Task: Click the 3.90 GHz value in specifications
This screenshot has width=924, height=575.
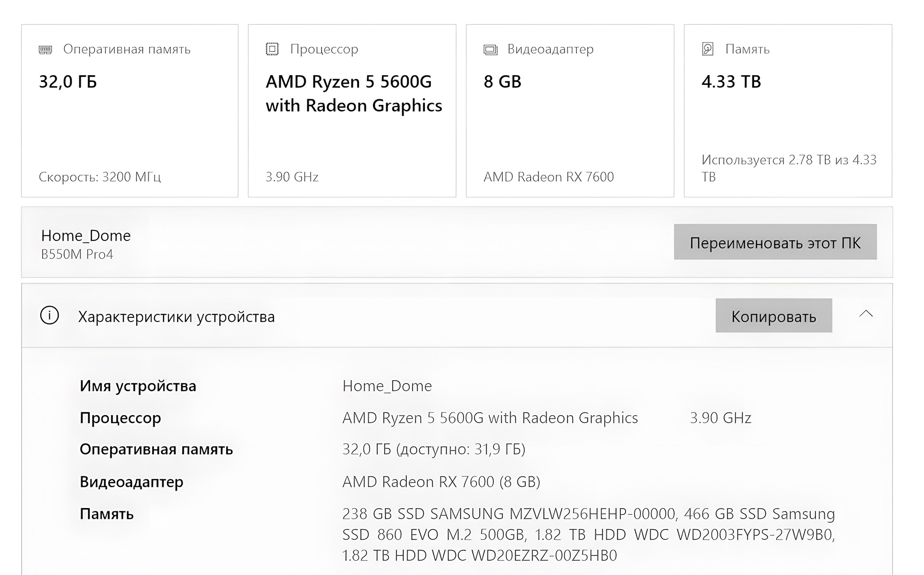Action: 720,418
